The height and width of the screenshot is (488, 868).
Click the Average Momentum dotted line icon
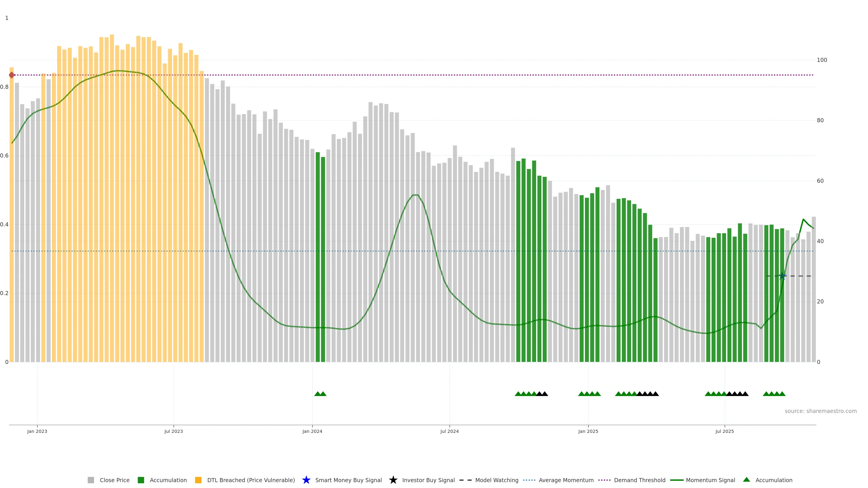tap(529, 480)
